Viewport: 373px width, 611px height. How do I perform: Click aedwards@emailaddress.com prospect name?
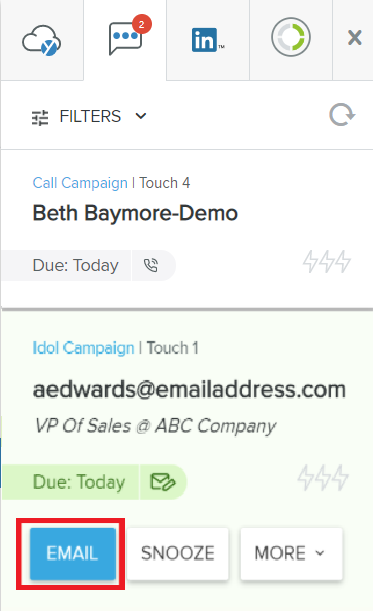pos(189,390)
